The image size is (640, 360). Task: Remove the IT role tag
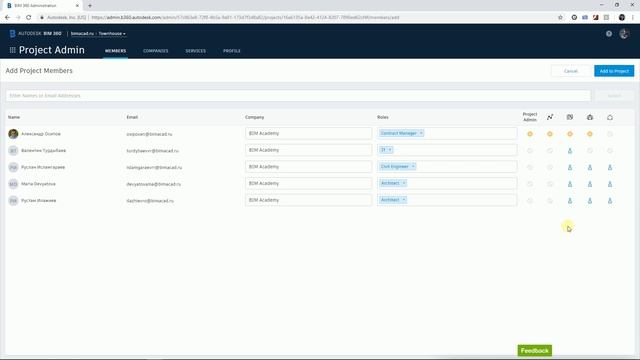click(x=390, y=150)
